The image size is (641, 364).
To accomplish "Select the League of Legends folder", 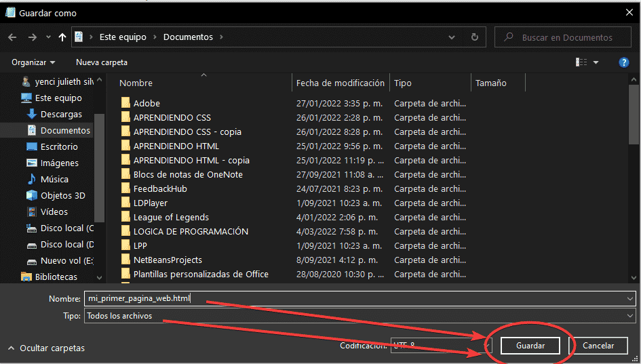I will click(x=171, y=217).
